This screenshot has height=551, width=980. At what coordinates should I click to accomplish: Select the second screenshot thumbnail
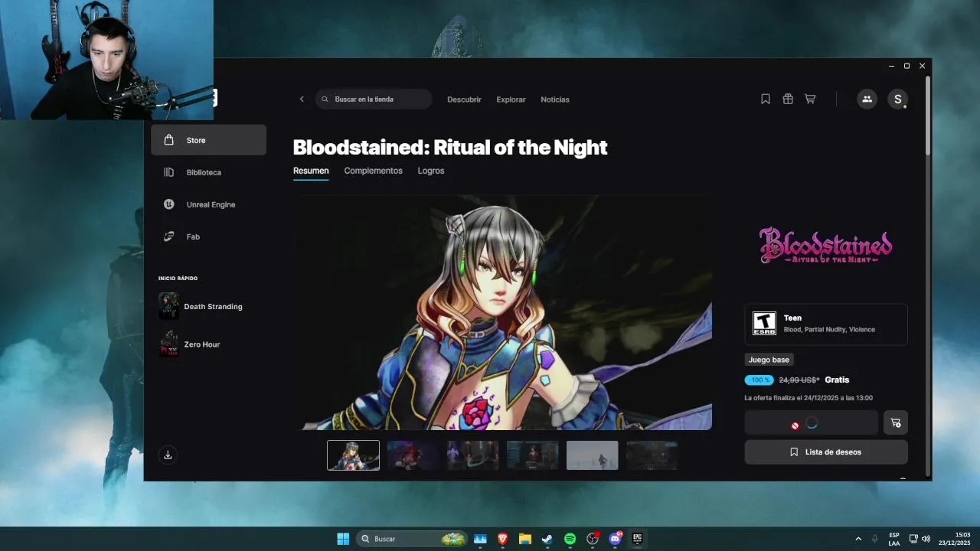coord(413,455)
